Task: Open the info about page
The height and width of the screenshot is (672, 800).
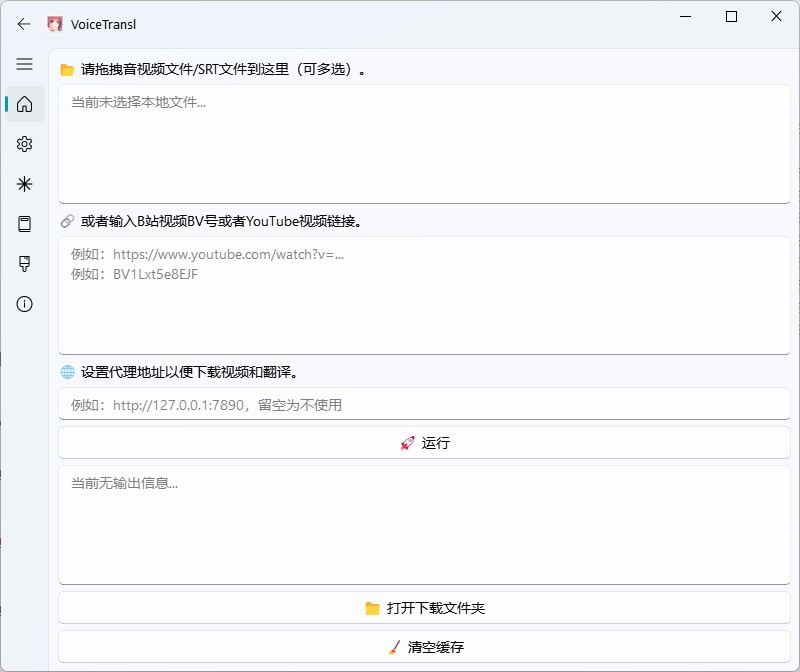Action: pyautogui.click(x=24, y=304)
